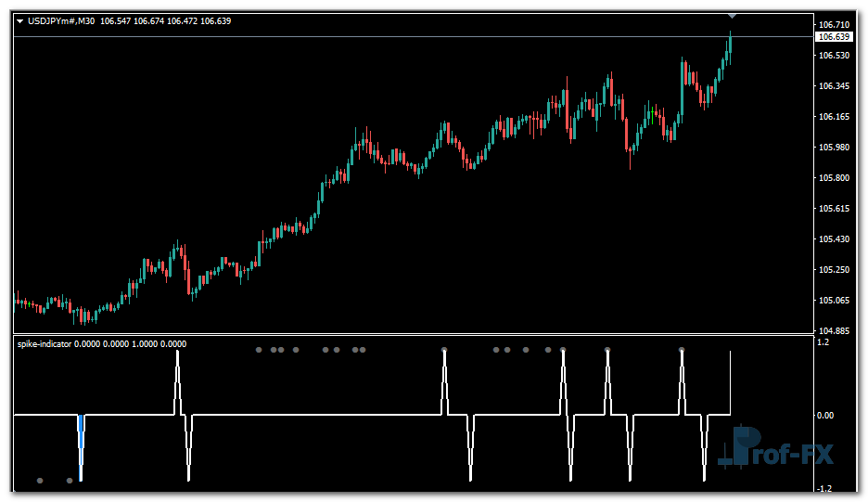Click the gray chart shift triangle marker
Viewport: 868px width, 502px height.
click(x=732, y=15)
